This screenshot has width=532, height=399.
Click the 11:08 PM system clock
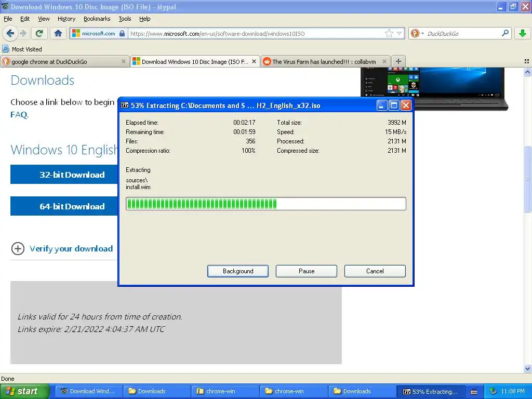click(513, 391)
